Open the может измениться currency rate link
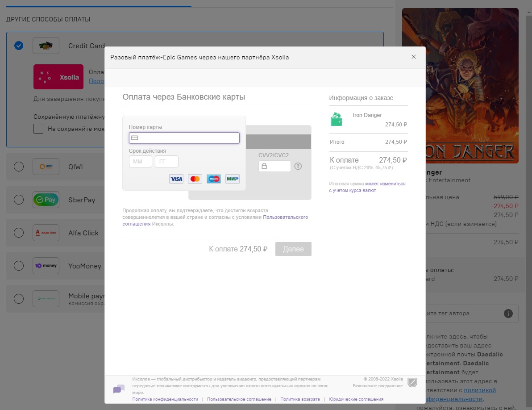The width and height of the screenshot is (532, 410). 385,184
